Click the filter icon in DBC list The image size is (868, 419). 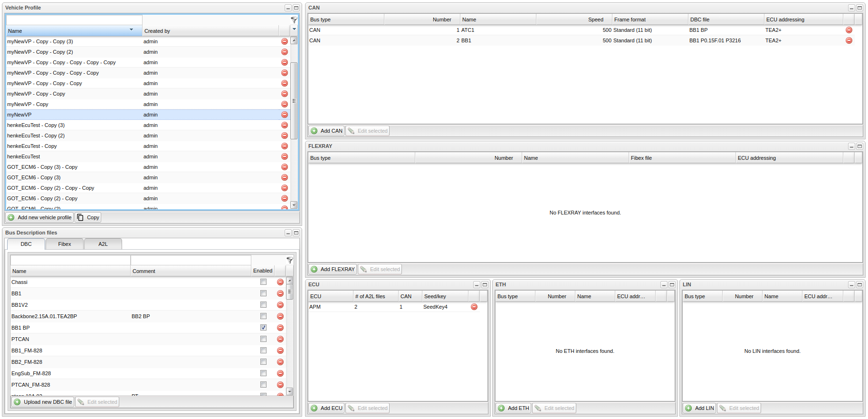click(x=290, y=260)
